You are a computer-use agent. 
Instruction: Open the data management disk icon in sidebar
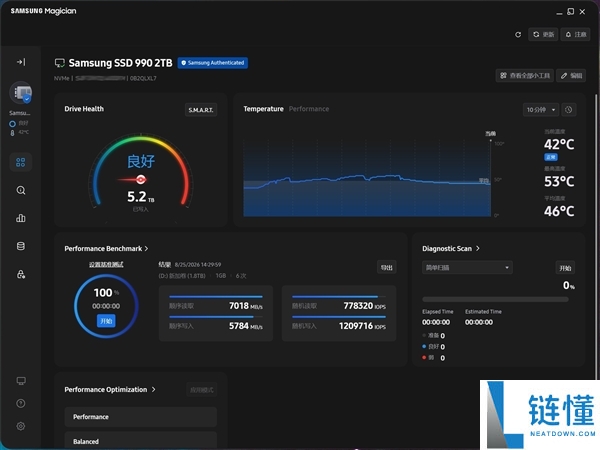[21, 246]
